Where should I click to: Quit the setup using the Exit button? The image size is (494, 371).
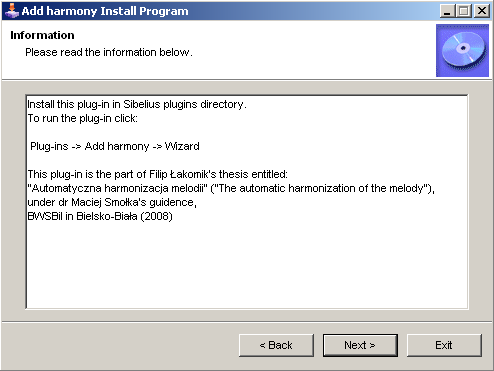point(444,345)
